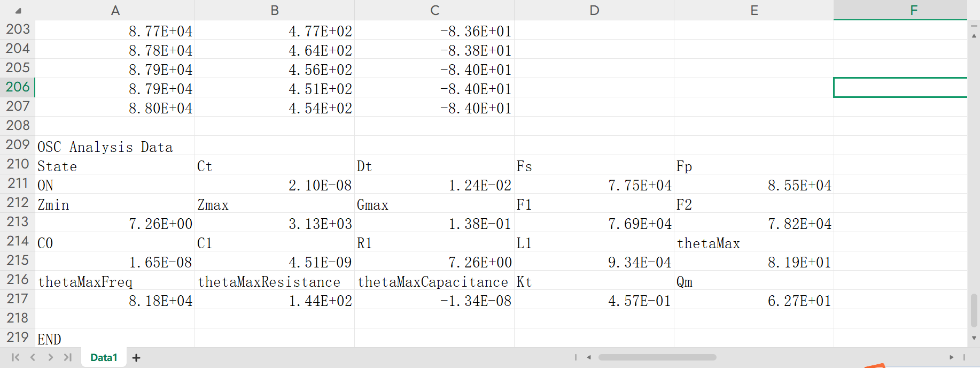
Task: Select the cell containing END
Action: coord(50,340)
